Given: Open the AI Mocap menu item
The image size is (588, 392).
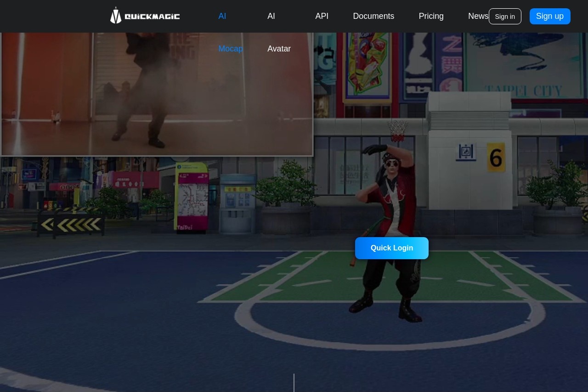Looking at the screenshot, I should 231,32.
